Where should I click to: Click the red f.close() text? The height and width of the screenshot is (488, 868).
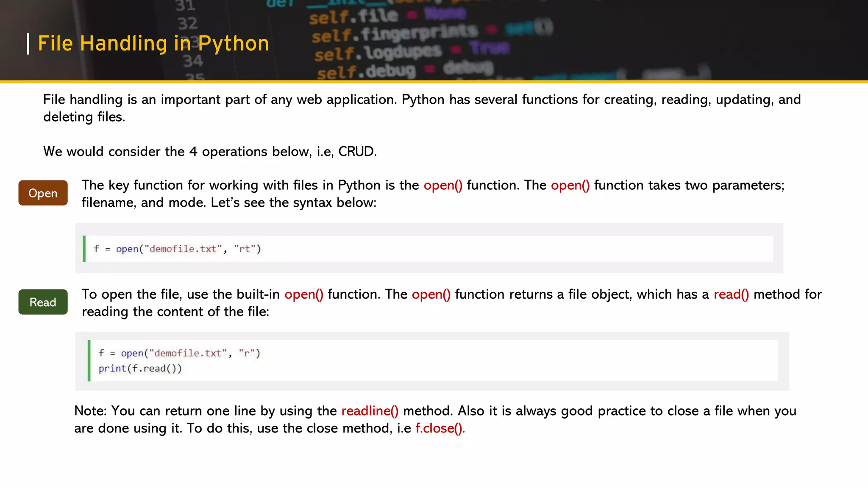coord(440,428)
